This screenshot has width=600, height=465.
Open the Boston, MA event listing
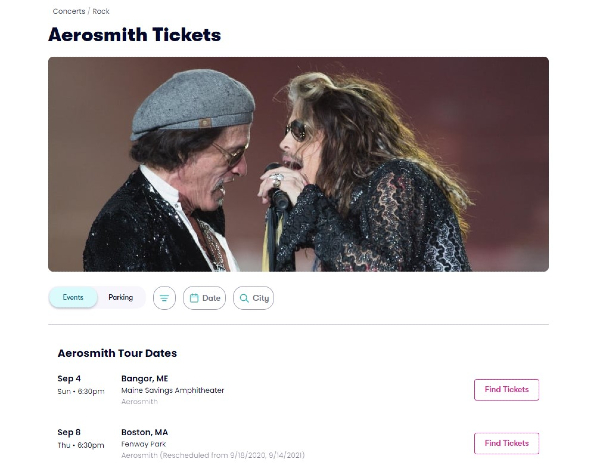[145, 432]
